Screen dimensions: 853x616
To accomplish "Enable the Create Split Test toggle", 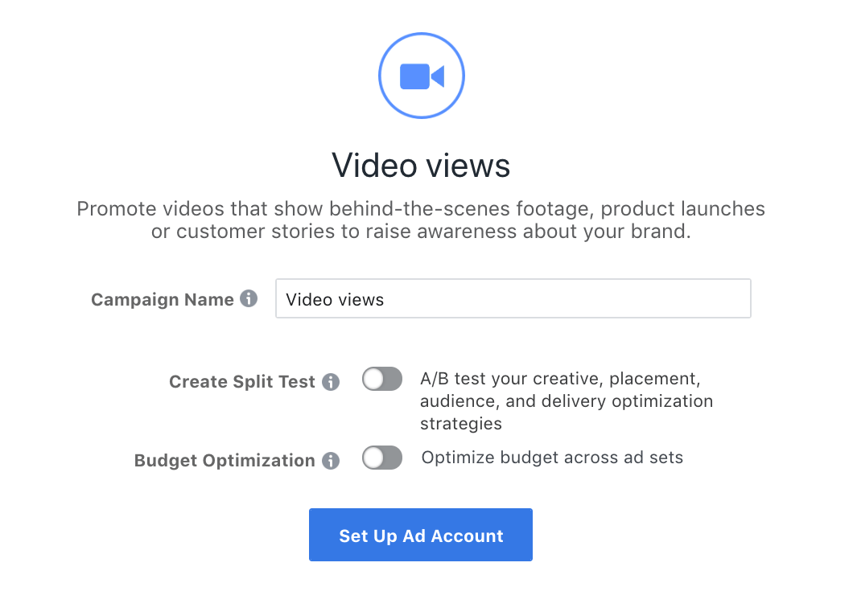I will coord(381,380).
